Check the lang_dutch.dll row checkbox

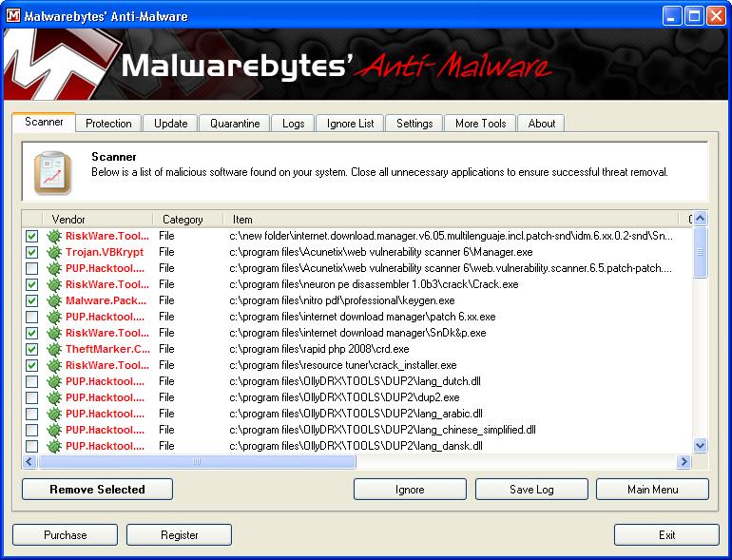[x=31, y=381]
